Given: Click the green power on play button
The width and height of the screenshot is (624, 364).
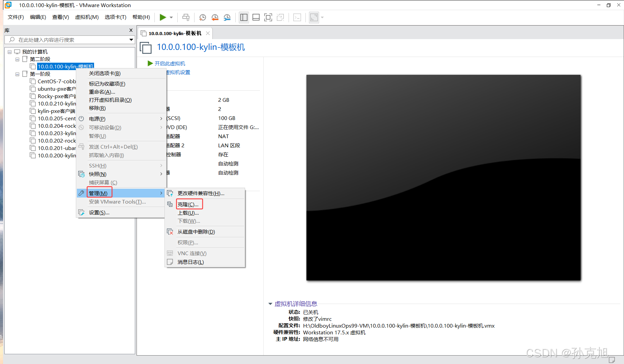Looking at the screenshot, I should click(163, 17).
